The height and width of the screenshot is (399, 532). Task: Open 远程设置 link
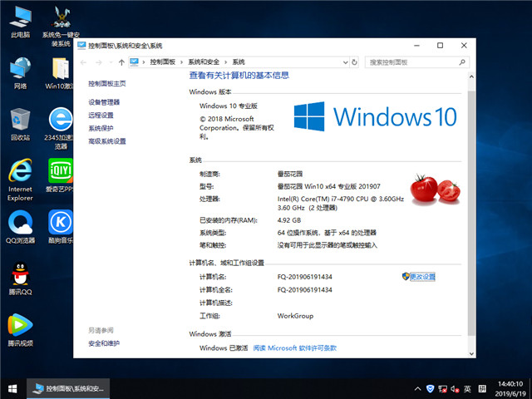click(101, 115)
